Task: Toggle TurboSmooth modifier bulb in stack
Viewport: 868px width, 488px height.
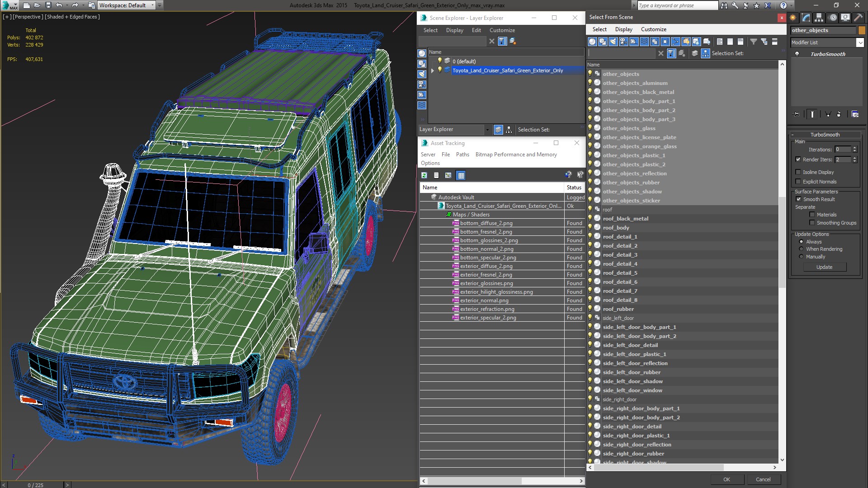Action: 797,54
